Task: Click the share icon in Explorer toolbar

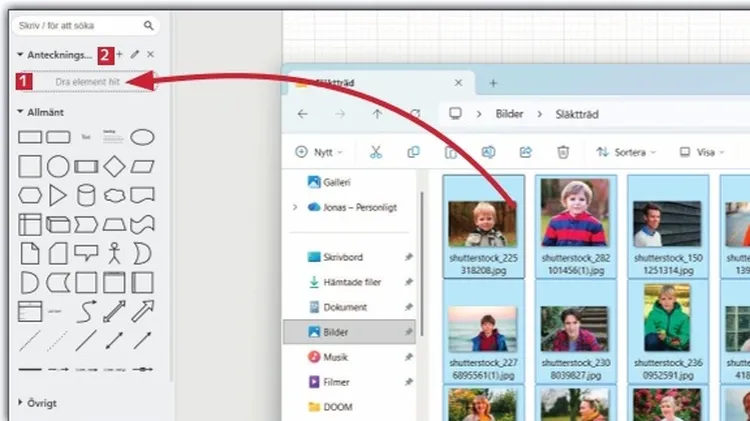Action: 526,152
